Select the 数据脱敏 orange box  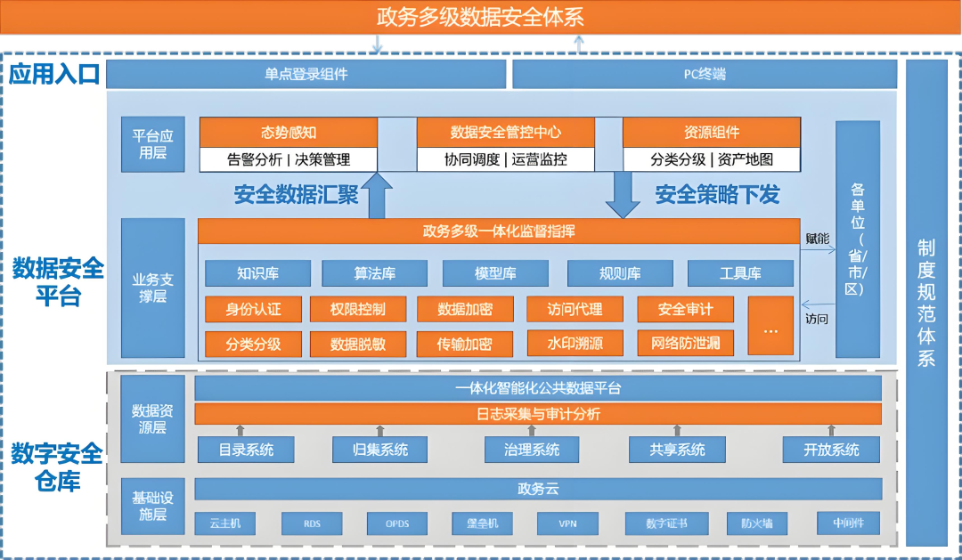pos(358,344)
